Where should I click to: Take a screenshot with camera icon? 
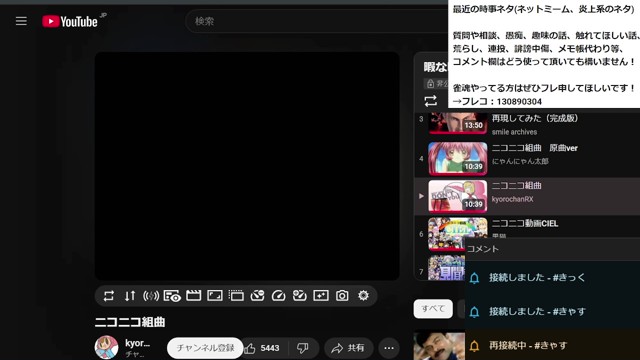click(x=342, y=296)
